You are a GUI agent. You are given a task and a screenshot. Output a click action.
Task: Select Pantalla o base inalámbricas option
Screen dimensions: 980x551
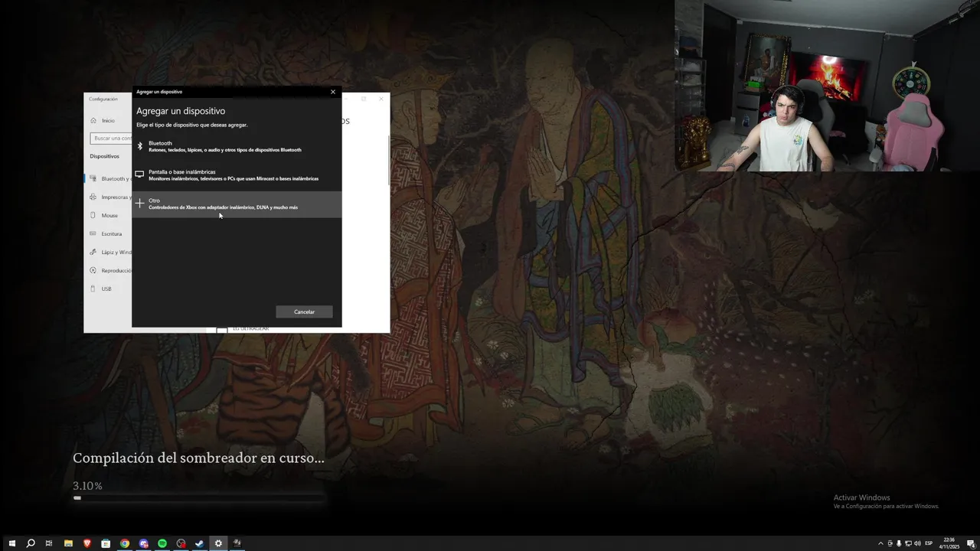[x=237, y=175]
